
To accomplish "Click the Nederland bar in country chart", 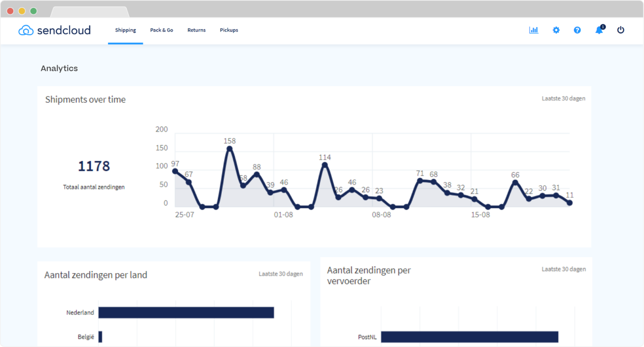I will coord(186,313).
